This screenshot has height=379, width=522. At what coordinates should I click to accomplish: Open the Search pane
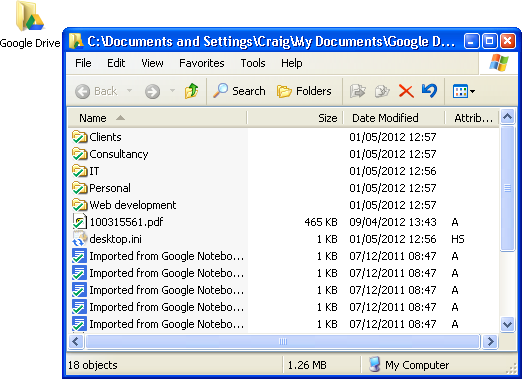239,91
